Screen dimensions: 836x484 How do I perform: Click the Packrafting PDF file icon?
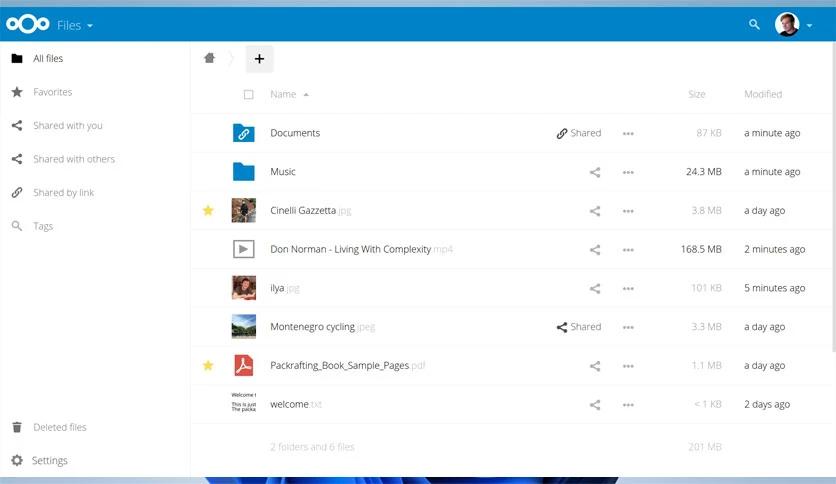coord(244,366)
